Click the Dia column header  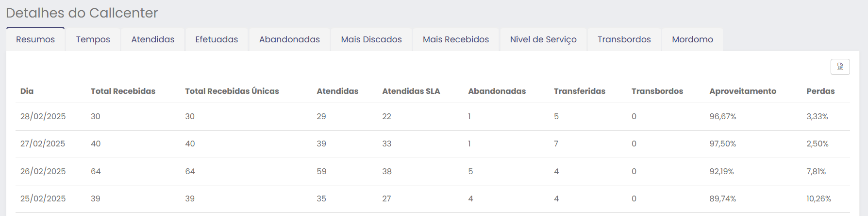click(x=27, y=91)
